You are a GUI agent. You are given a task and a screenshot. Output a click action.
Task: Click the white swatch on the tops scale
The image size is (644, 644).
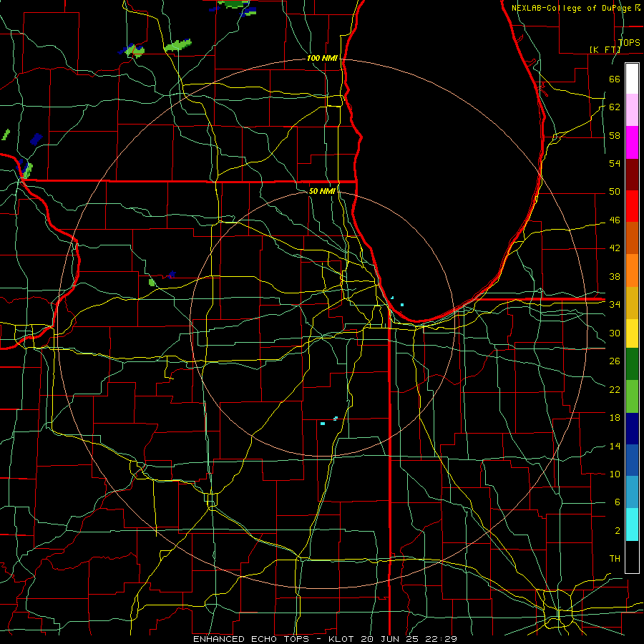point(632,79)
